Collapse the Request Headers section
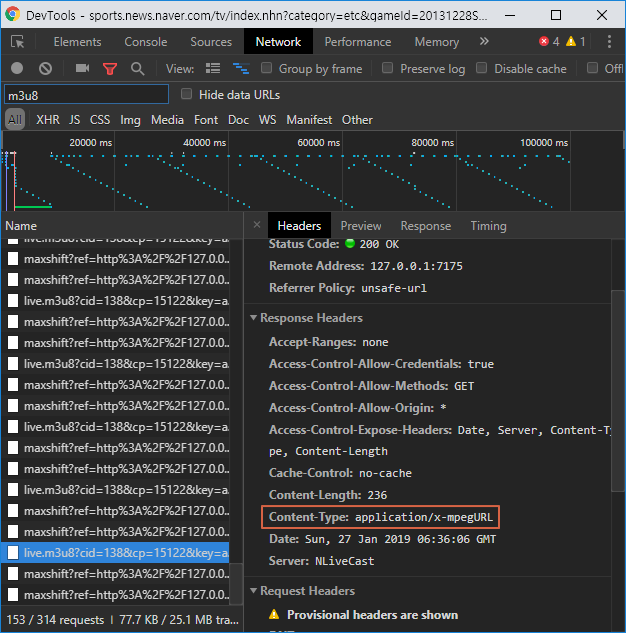626x633 pixels. click(254, 591)
